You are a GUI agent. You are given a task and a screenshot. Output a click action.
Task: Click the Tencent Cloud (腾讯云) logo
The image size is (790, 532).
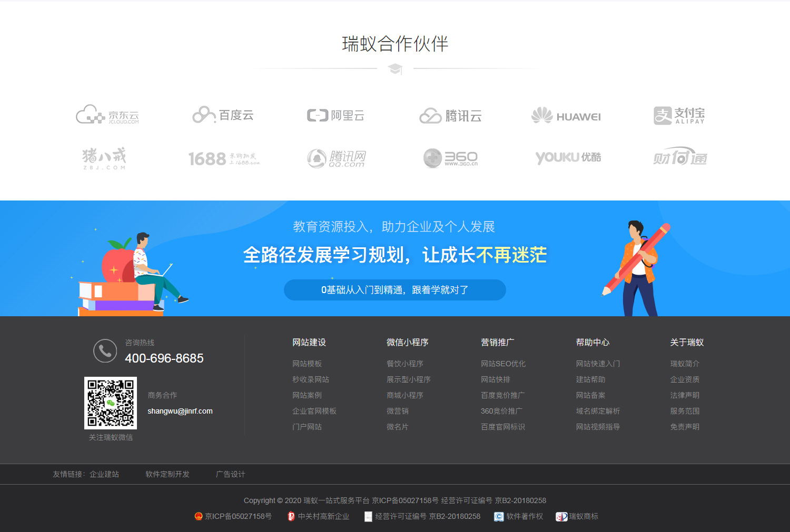point(450,116)
